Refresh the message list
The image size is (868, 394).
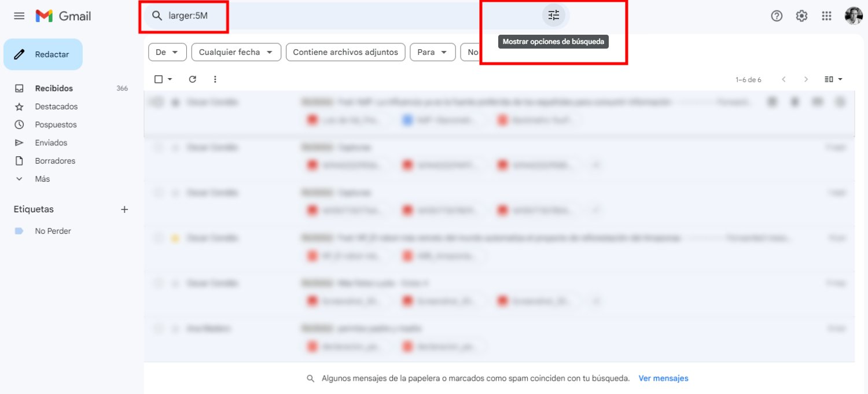pos(193,79)
